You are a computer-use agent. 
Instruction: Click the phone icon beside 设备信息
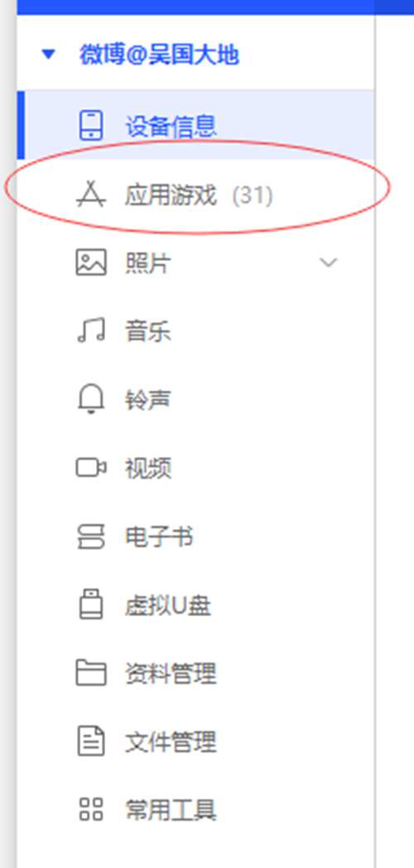(91, 126)
